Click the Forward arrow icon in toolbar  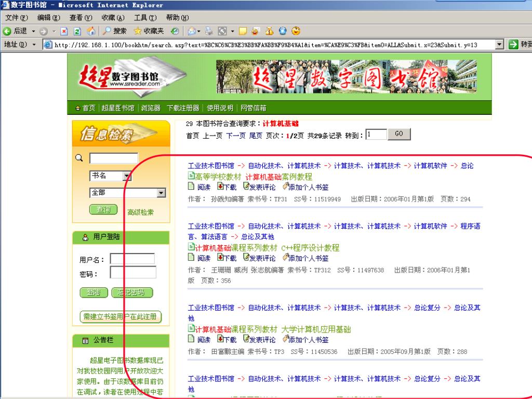pos(44,32)
